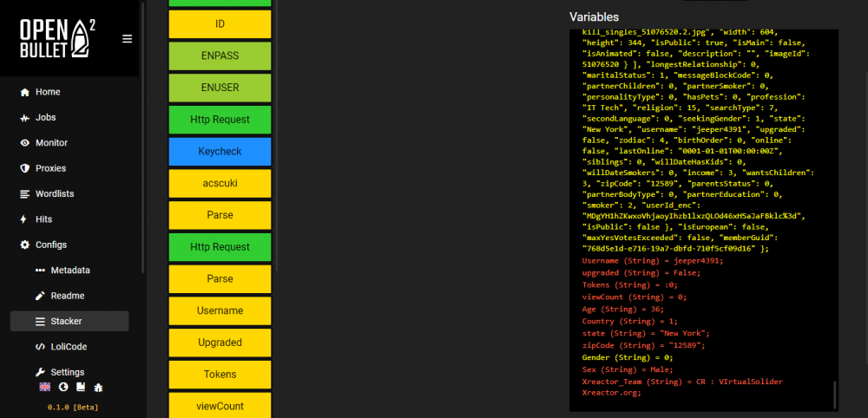Select the Stacker view
868x418 pixels.
point(69,321)
